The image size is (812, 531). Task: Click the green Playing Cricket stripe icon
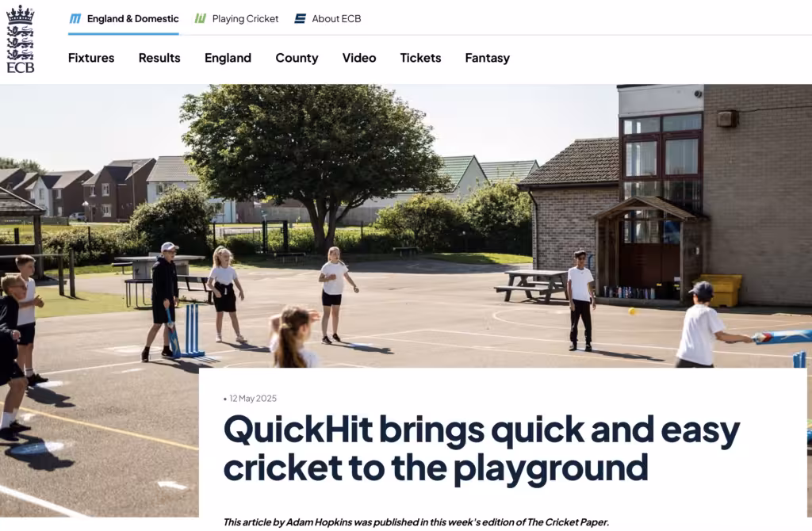(x=201, y=19)
